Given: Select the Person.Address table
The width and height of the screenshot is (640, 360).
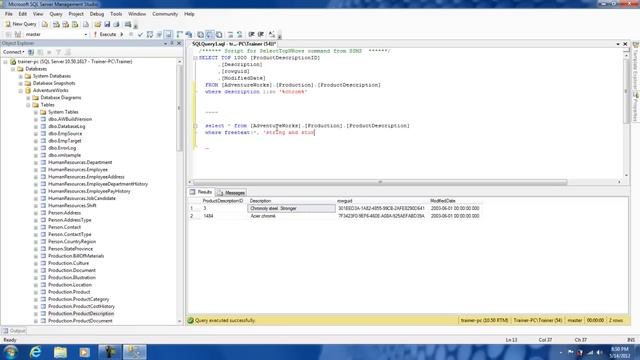Looking at the screenshot, I should [64, 213].
